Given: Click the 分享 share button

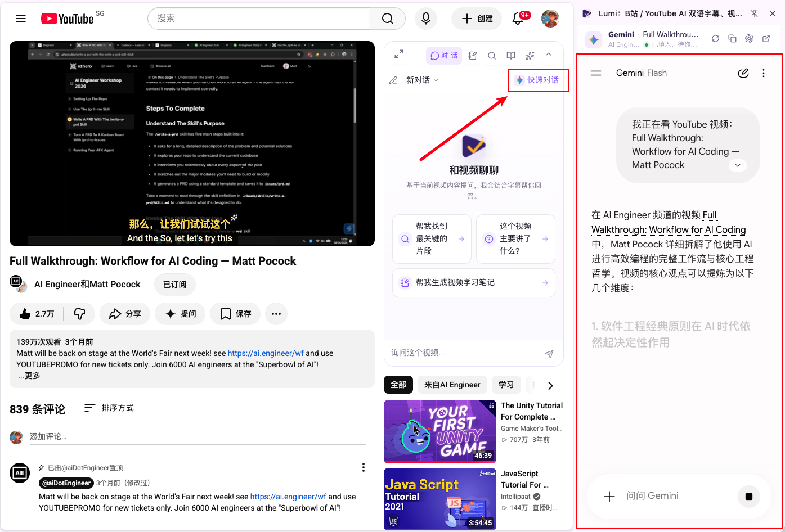Looking at the screenshot, I should (x=125, y=314).
